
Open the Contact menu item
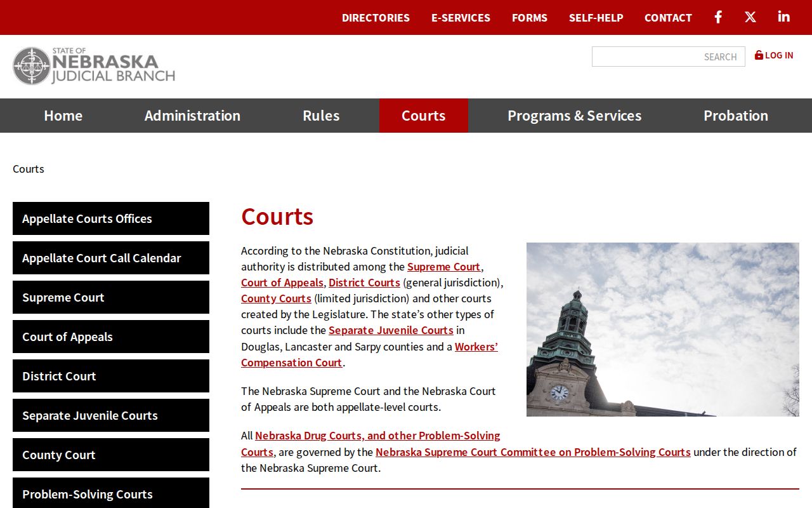point(668,18)
